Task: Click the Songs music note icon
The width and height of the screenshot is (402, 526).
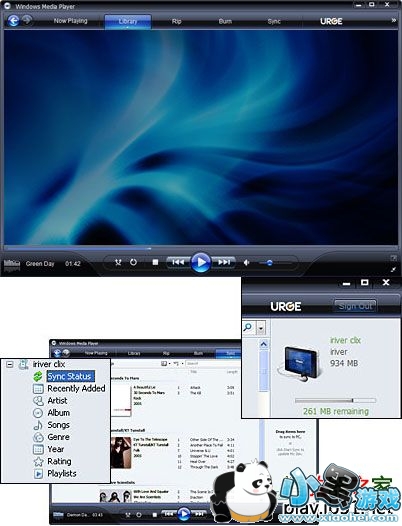Action: click(38, 425)
